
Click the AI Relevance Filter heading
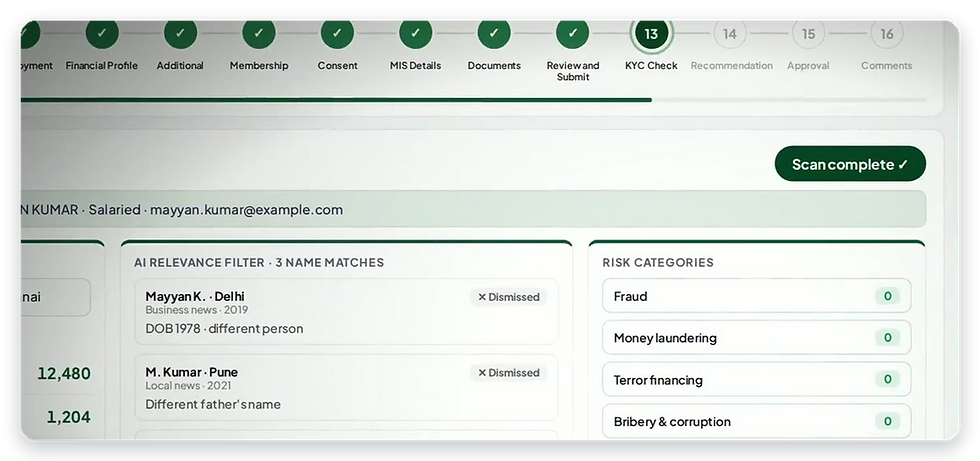click(x=259, y=263)
